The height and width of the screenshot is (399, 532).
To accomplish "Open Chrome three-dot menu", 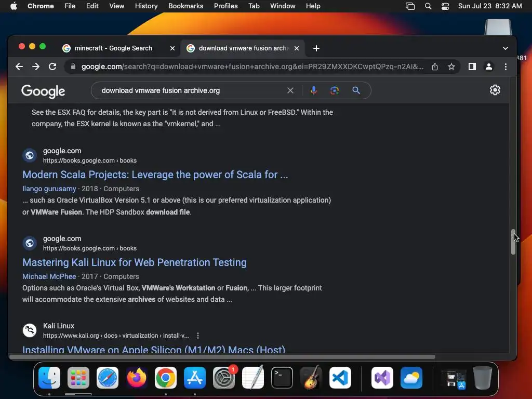I will (x=506, y=66).
